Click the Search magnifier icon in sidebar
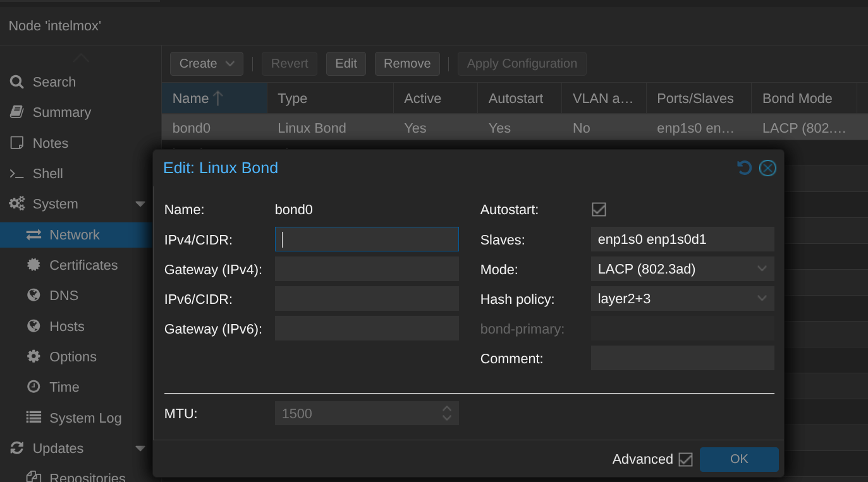The height and width of the screenshot is (482, 868). [x=17, y=82]
